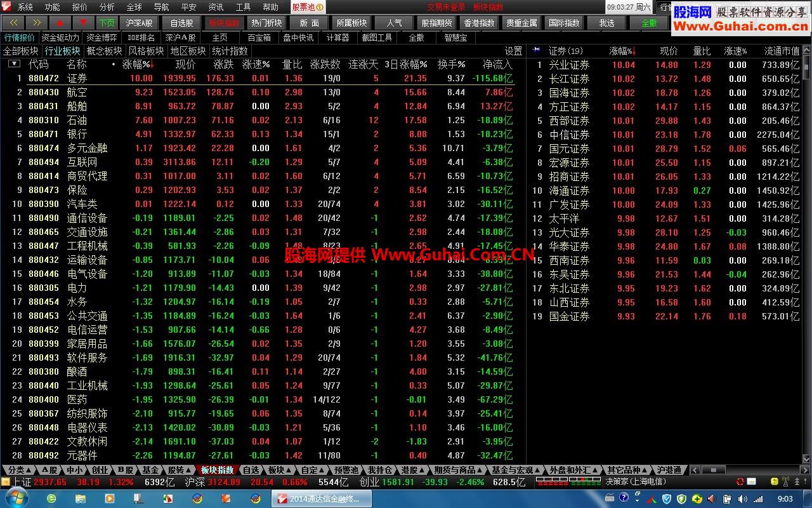Click the signal strength tray icon
The image size is (812, 508).
tap(757, 499)
